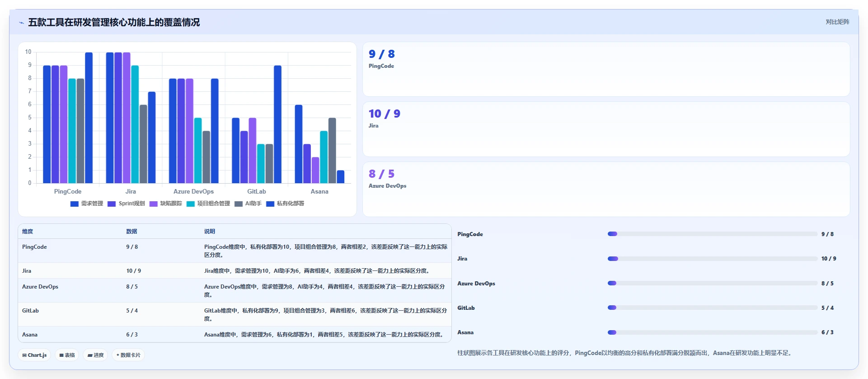868x379 pixels.
Task: Click the Asana x-axis label in chart
Action: 319,192
